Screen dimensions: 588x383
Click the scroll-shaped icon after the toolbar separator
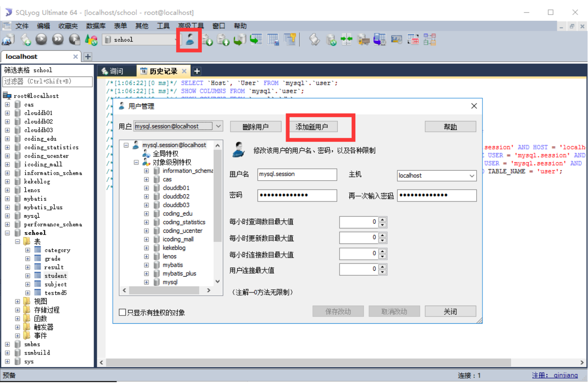click(x=314, y=40)
